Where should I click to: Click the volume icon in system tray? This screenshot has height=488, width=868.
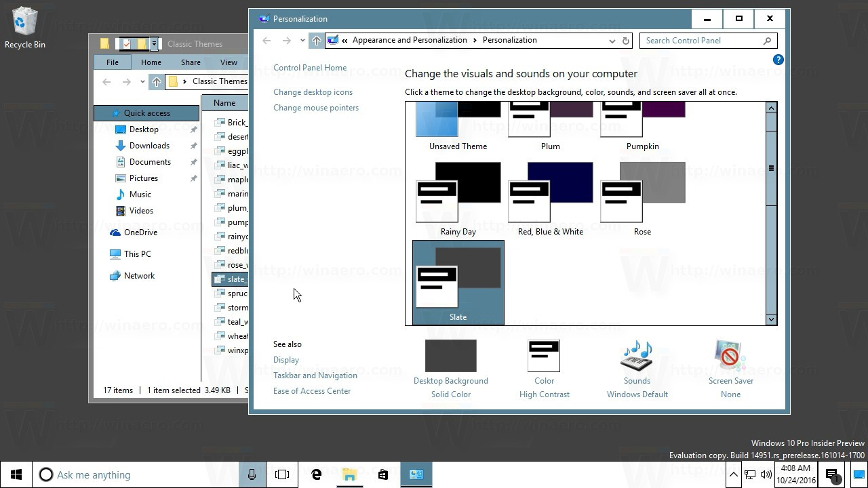pyautogui.click(x=766, y=474)
